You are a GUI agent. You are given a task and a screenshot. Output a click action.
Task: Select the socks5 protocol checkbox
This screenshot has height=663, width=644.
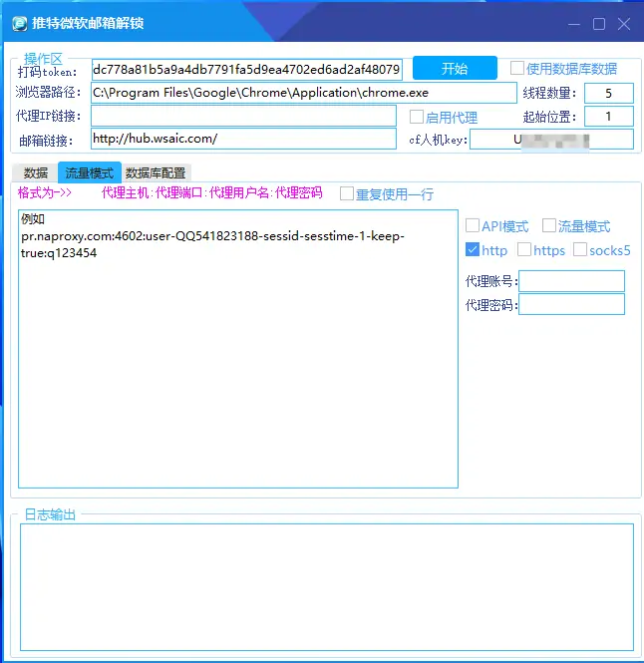580,250
